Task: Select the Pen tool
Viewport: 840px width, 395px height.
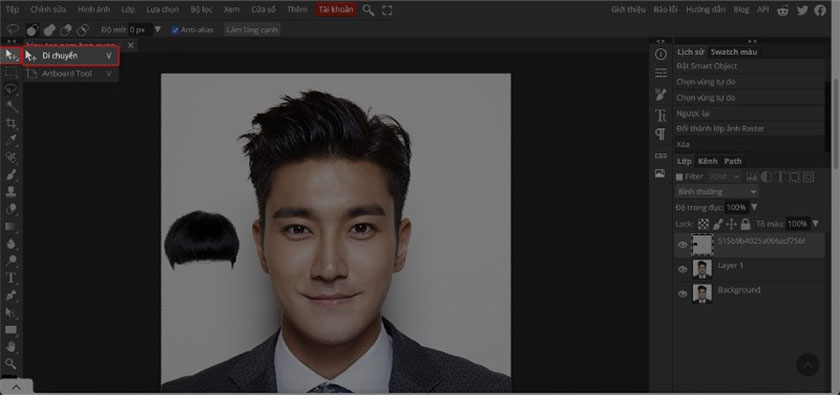Action: pyautogui.click(x=11, y=295)
